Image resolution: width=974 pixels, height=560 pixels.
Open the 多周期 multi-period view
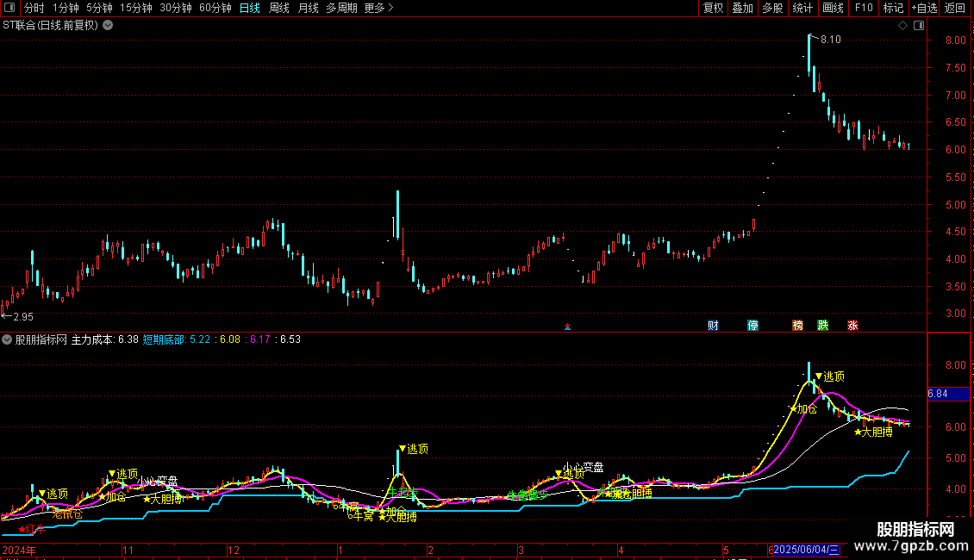tap(341, 8)
